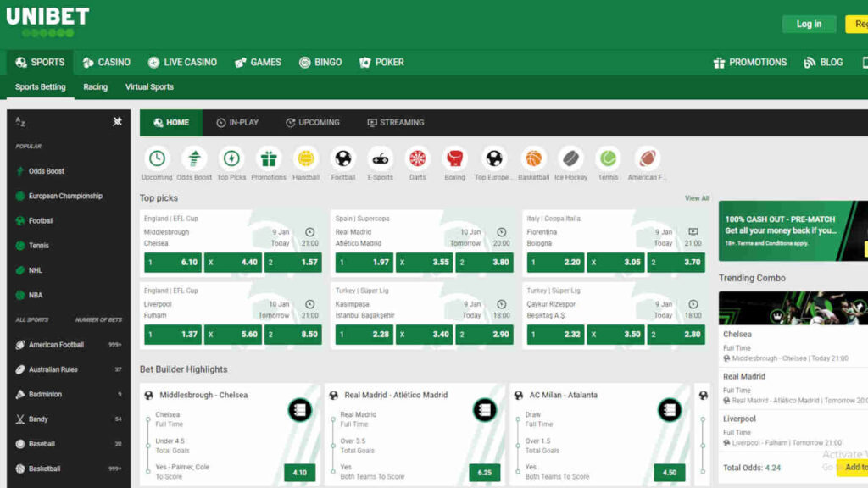
Task: Open the 100% Cash Out promo banner
Action: pos(793,230)
